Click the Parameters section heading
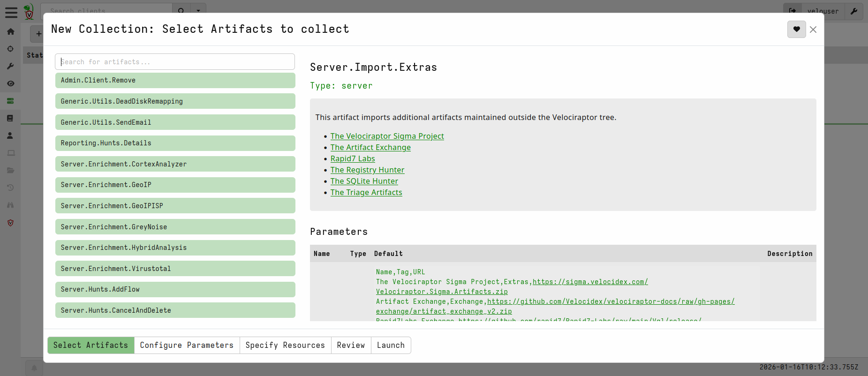The width and height of the screenshot is (868, 376). (x=339, y=232)
